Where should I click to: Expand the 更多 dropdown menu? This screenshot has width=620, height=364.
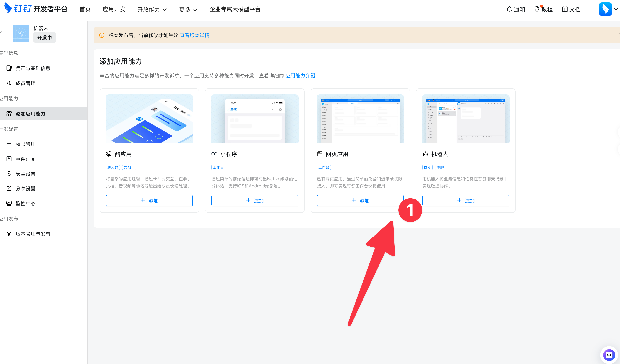188,9
